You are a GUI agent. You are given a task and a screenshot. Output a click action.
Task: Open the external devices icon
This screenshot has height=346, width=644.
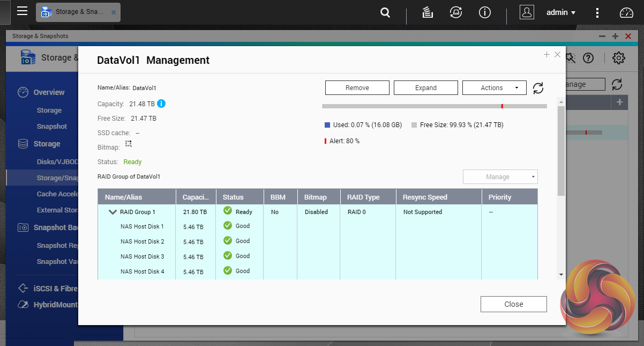(x=456, y=12)
